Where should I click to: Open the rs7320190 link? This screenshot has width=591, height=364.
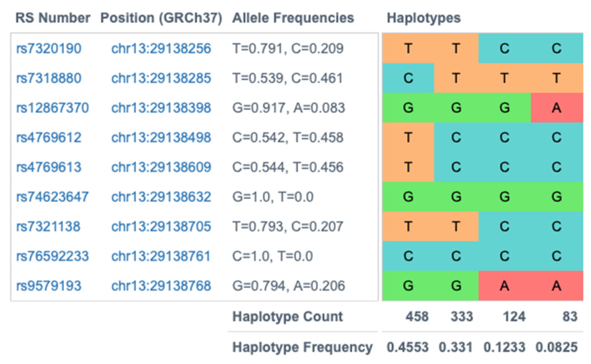(49, 49)
